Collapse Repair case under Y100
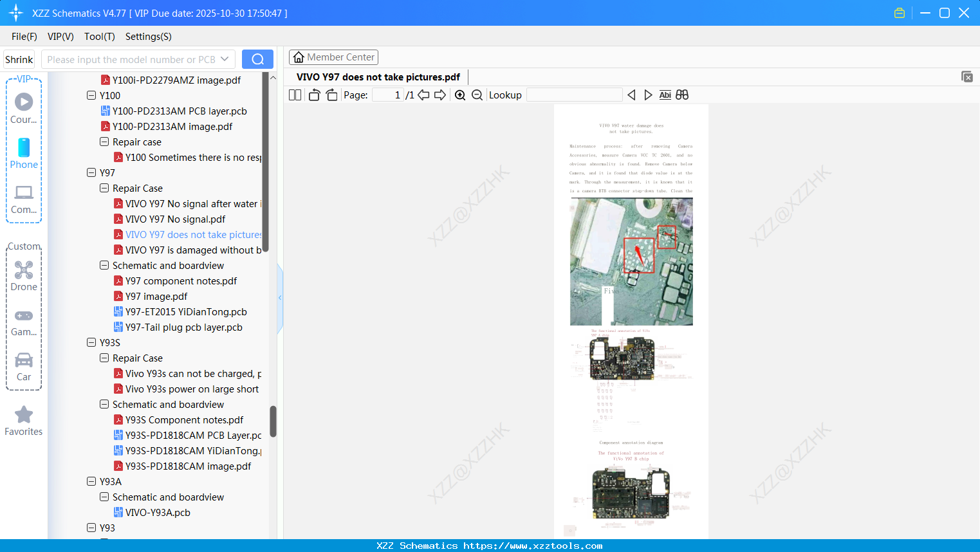980x552 pixels. click(104, 142)
